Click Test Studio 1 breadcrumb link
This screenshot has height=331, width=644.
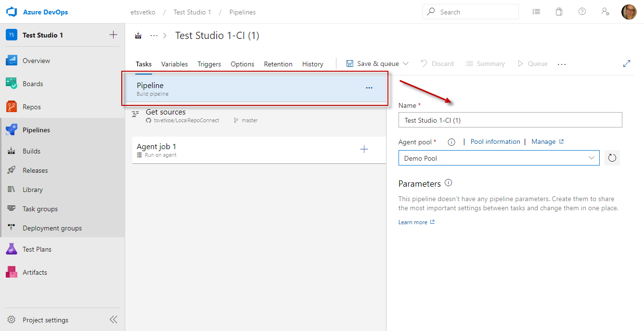coord(192,12)
